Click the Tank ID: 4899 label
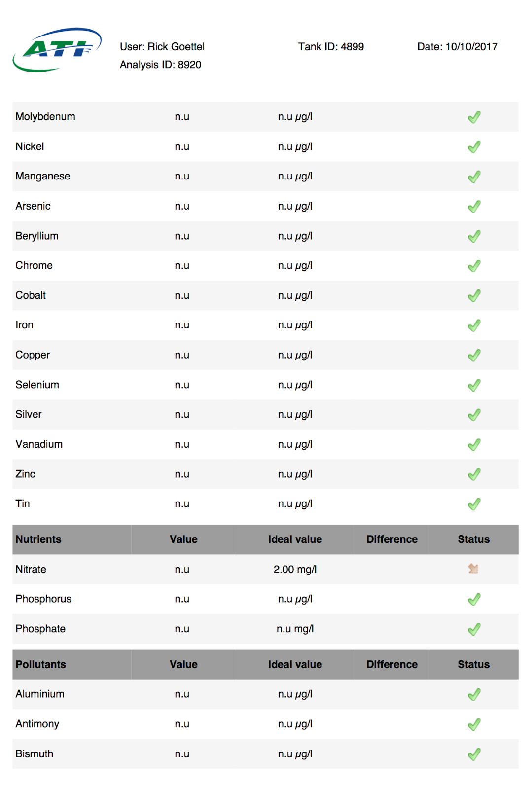The height and width of the screenshot is (789, 532). (331, 47)
